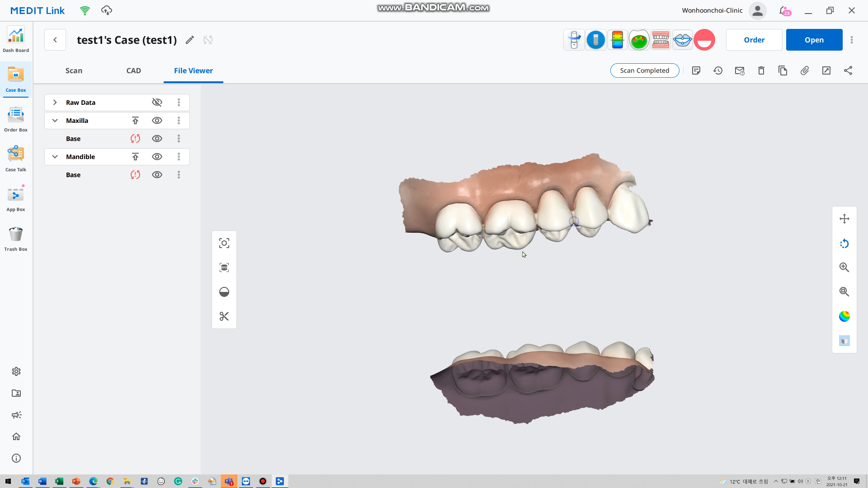
Task: Open Excel from the Windows taskbar
Action: (x=59, y=481)
